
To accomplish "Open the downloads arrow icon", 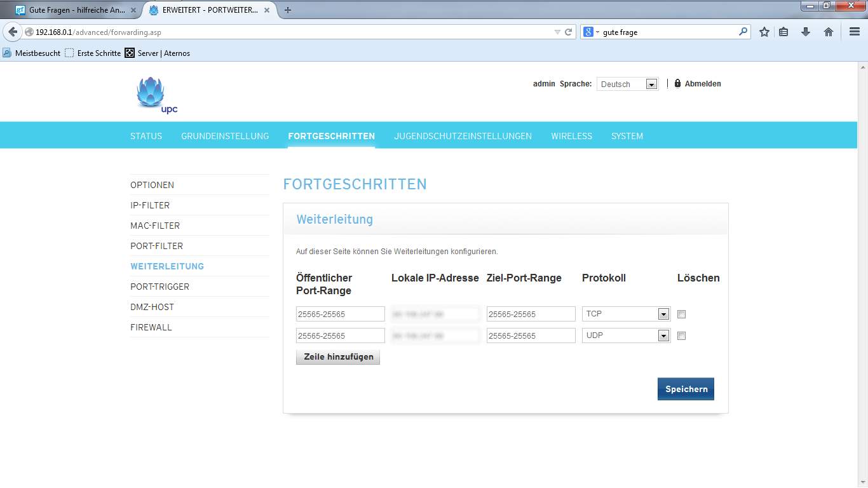I will 806,32.
